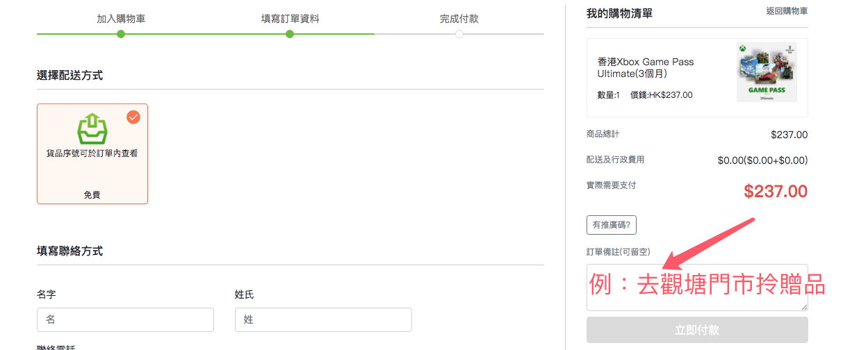This screenshot has width=868, height=350.
Task: Select the 貨品序號可於訂單內查看 delivery card
Action: click(x=92, y=154)
